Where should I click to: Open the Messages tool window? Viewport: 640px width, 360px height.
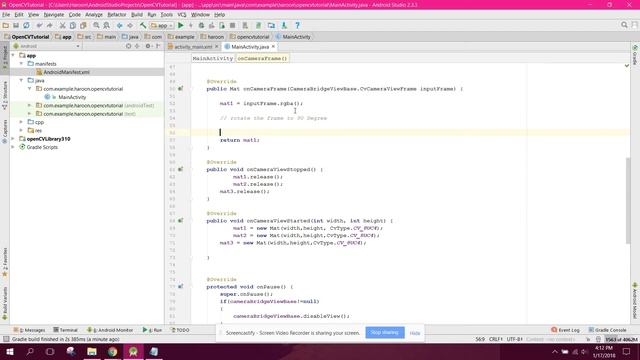coord(29,330)
